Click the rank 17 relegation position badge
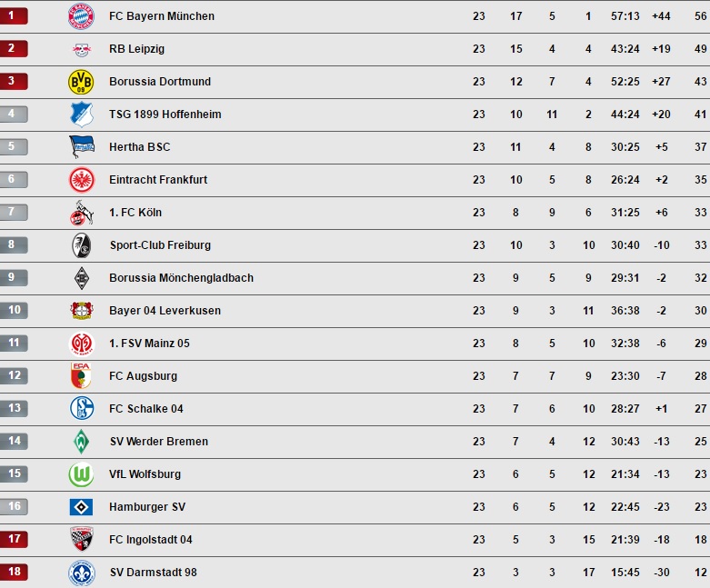The height and width of the screenshot is (588, 710). (14, 540)
